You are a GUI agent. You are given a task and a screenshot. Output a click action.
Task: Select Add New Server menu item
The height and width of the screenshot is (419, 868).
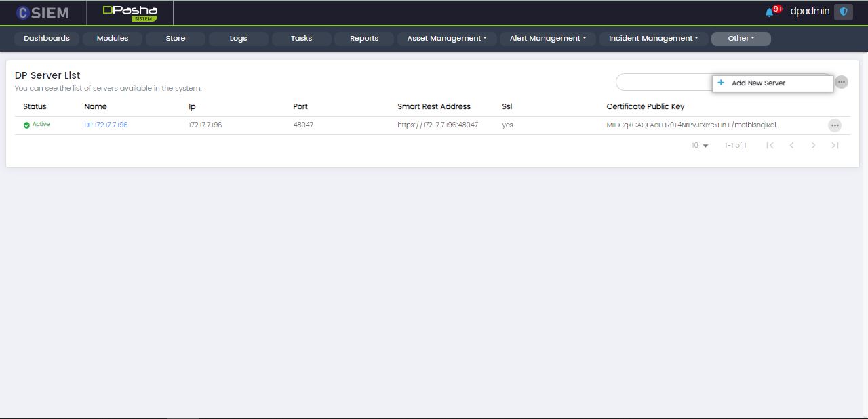coord(758,83)
